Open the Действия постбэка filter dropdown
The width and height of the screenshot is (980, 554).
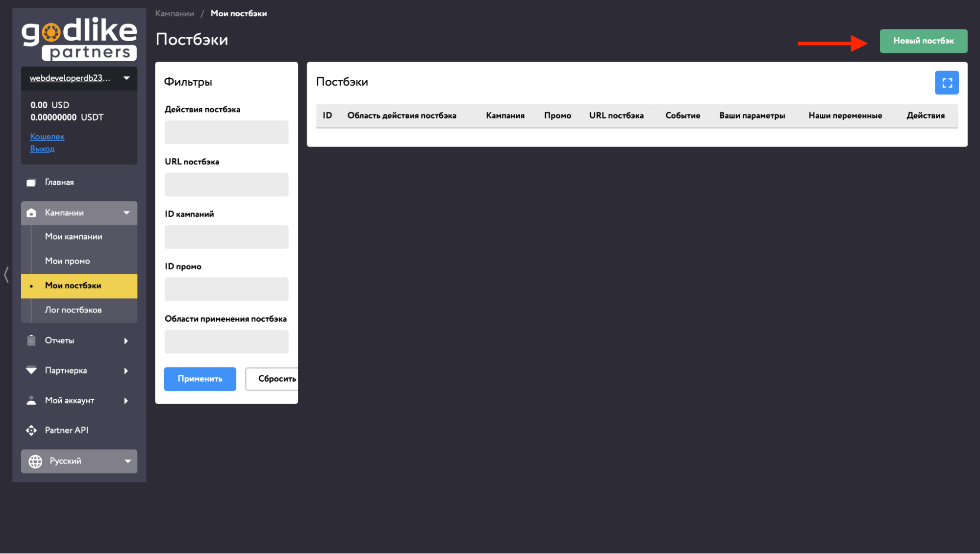[226, 132]
